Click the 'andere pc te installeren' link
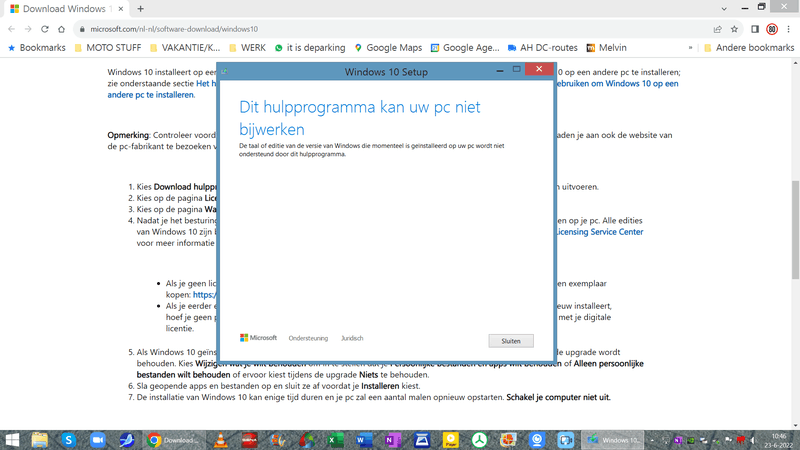This screenshot has height=450, width=800. coord(151,95)
